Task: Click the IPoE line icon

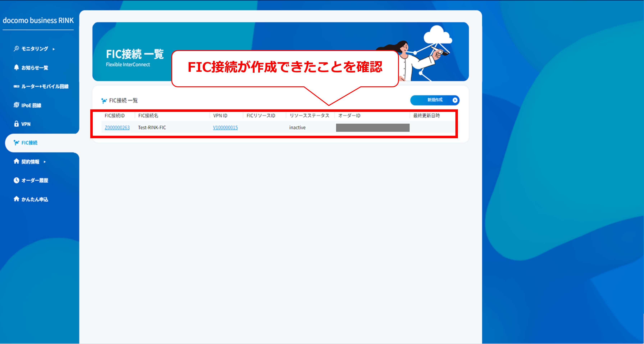Action: pyautogui.click(x=16, y=105)
